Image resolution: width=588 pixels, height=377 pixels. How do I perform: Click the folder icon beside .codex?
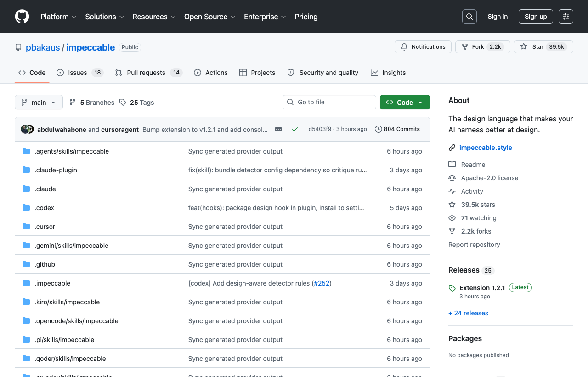(x=26, y=208)
